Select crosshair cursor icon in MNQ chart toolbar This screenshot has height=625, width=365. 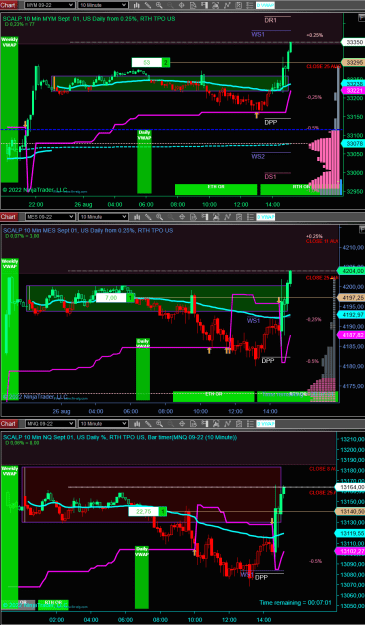(x=181, y=423)
